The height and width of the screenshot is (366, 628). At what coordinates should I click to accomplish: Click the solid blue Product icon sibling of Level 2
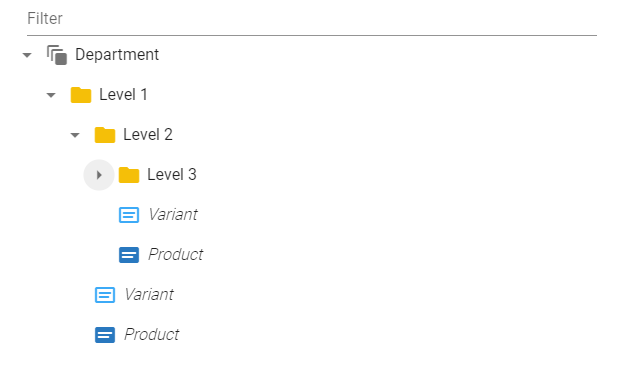pyautogui.click(x=105, y=335)
